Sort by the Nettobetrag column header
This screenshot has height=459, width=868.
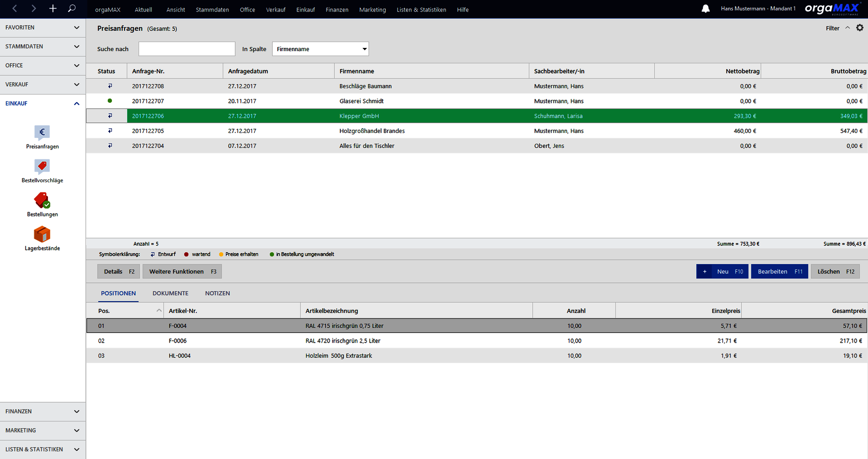[x=708, y=71]
